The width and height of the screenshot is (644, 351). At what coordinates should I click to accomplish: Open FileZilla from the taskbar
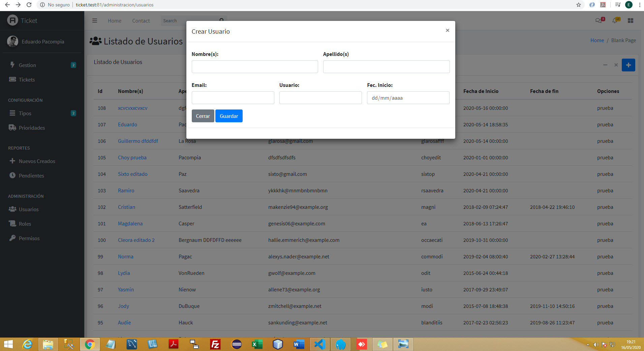tap(215, 344)
